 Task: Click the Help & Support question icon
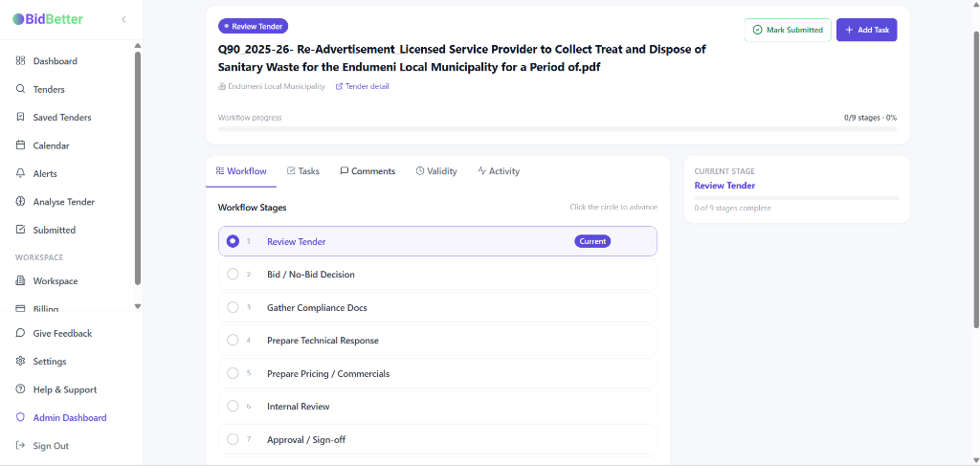coord(21,389)
